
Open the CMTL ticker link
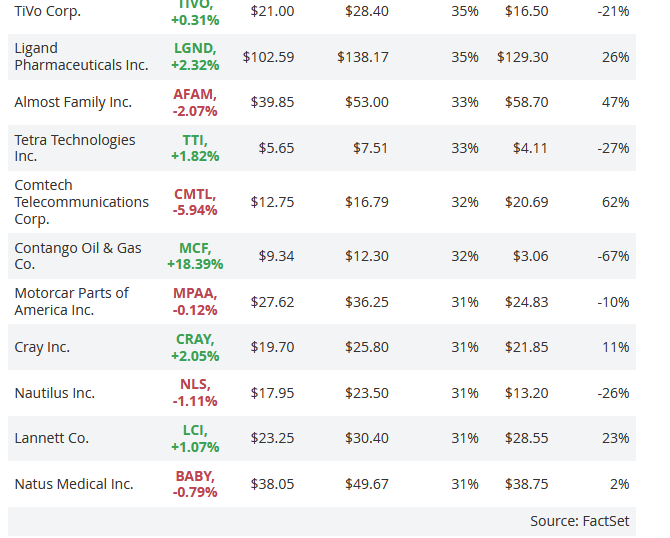[x=194, y=194]
